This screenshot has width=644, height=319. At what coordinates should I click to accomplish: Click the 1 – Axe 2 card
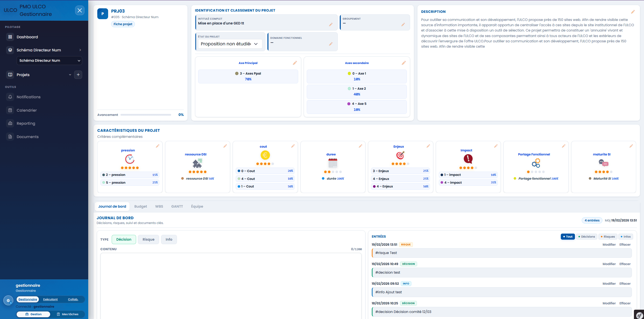pyautogui.click(x=357, y=91)
